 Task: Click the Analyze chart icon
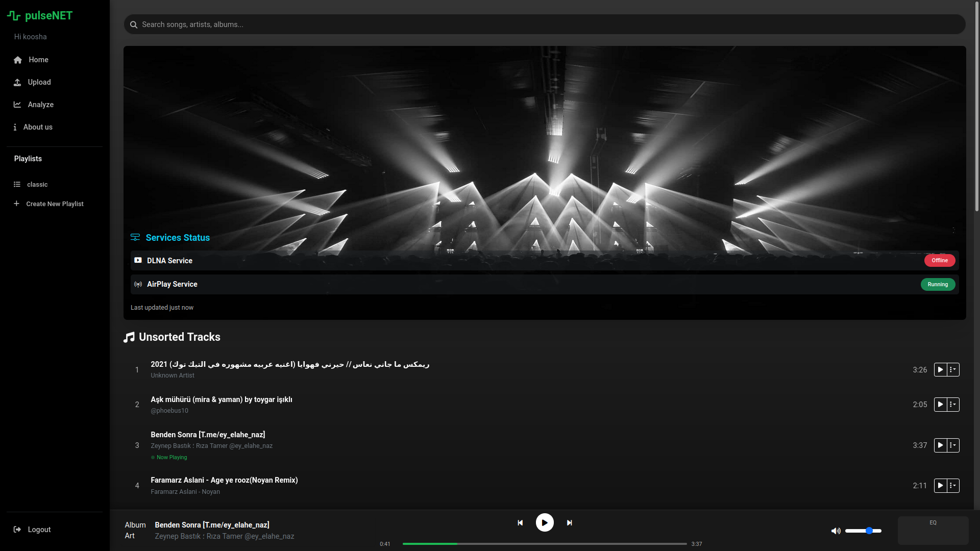tap(18, 105)
